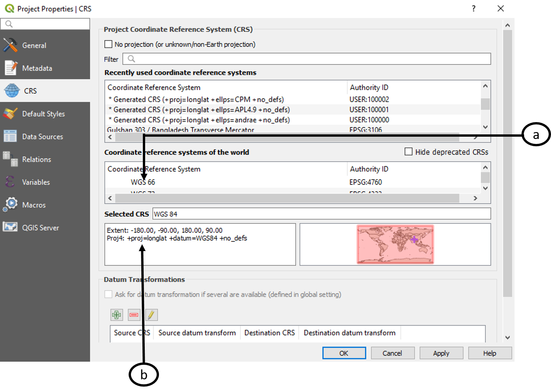
Task: Click the CRS Filter input field
Action: pos(307,59)
